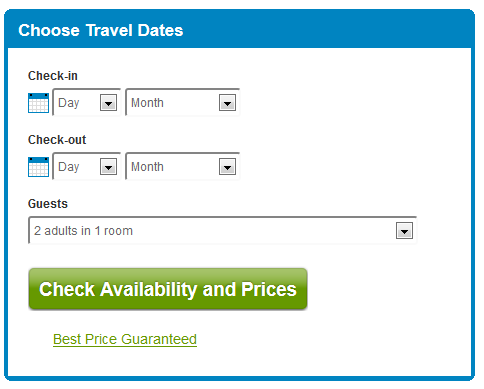Click the blue header bar right of title
The width and height of the screenshot is (484, 389).
point(327,30)
